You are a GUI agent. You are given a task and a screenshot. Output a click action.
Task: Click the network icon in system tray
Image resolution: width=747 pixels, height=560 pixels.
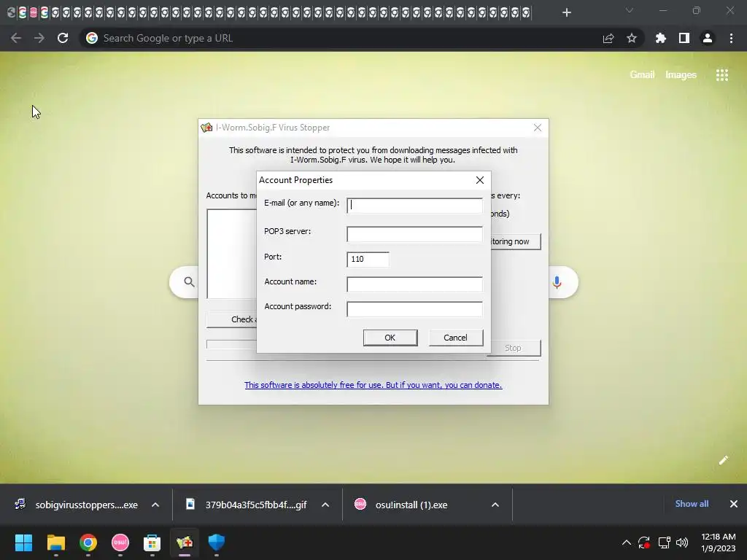[x=664, y=542]
